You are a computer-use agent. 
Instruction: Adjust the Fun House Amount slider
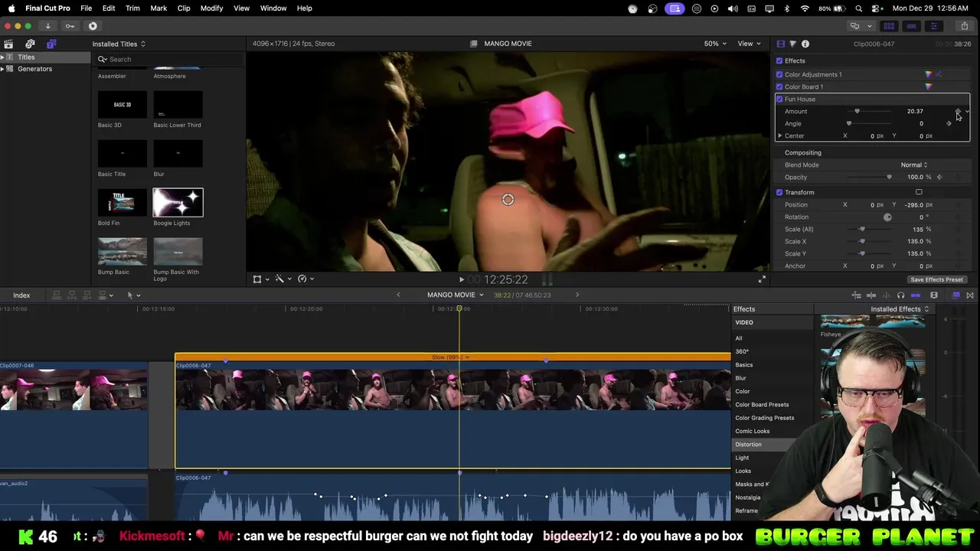point(857,112)
